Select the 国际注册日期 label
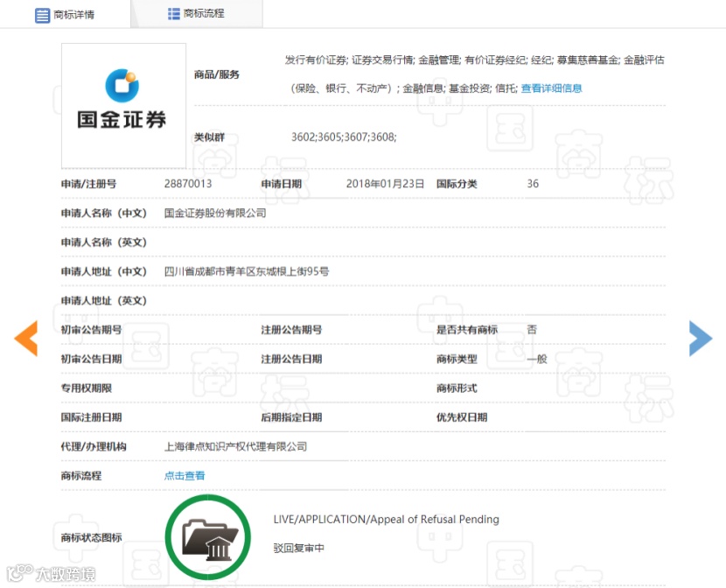 (x=91, y=417)
